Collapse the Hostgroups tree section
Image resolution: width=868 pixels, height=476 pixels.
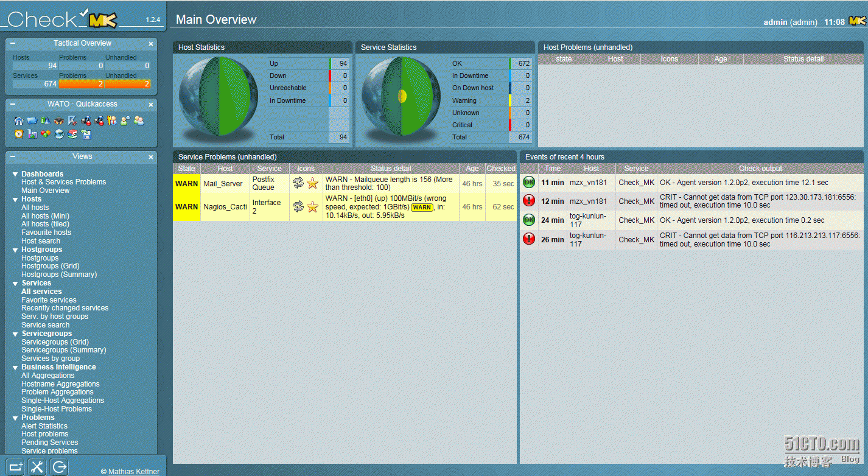pos(15,250)
